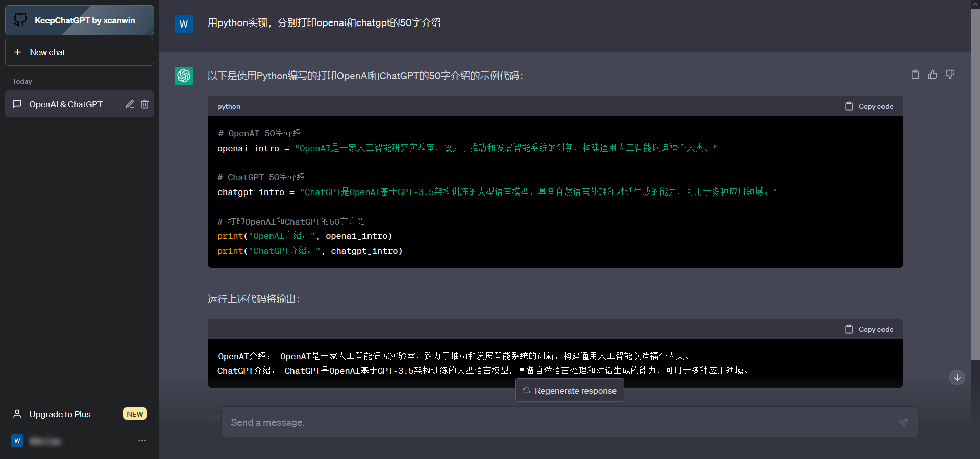Click the openai_intro variable line

pos(467,148)
